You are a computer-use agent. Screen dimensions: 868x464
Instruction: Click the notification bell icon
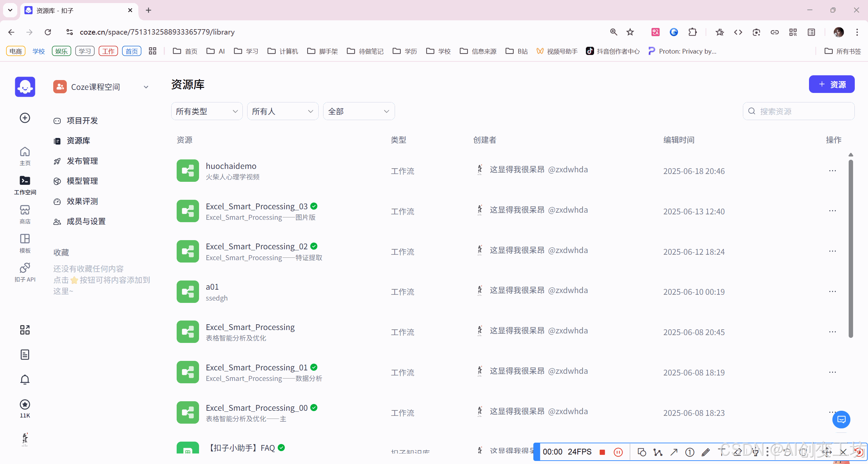click(x=25, y=380)
